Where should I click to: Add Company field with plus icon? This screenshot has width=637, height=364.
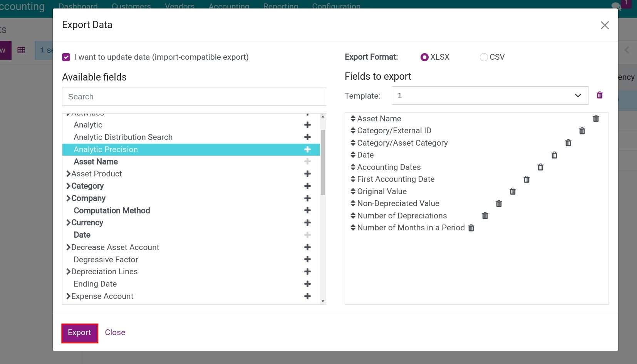click(307, 198)
